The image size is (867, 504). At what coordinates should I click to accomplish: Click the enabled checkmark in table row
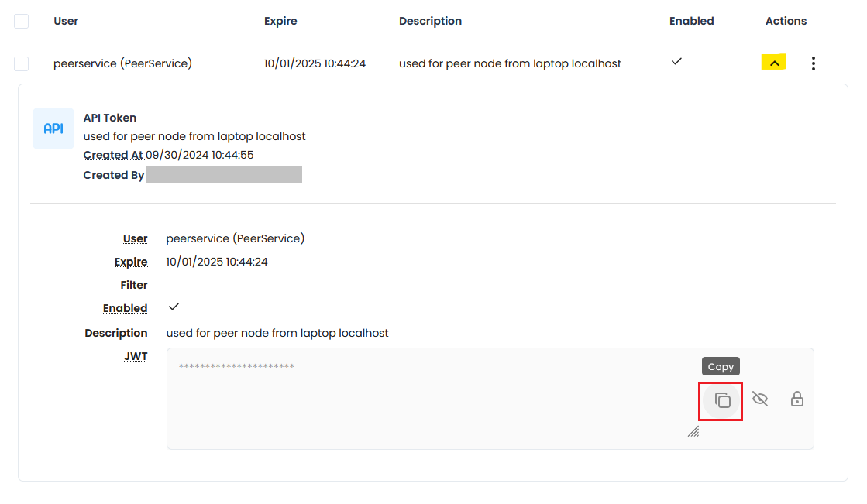click(x=676, y=61)
